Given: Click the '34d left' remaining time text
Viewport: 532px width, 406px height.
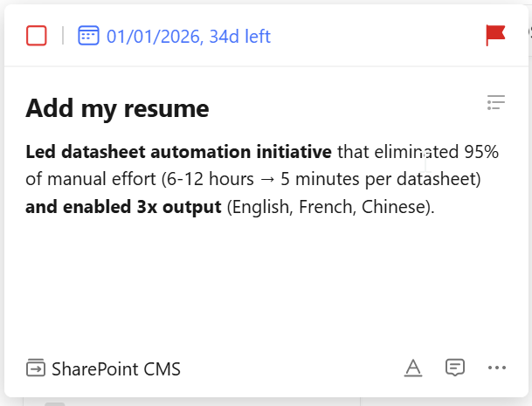Looking at the screenshot, I should [x=239, y=37].
